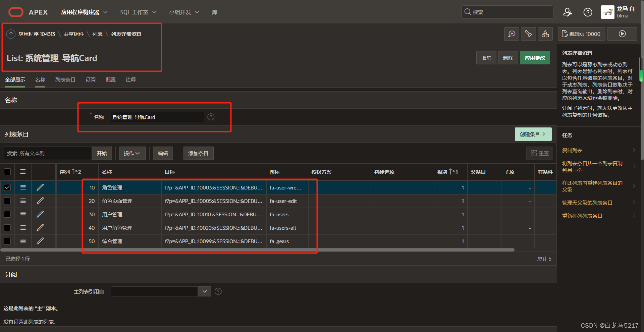Click the 应用更改 button
644x332 pixels.
click(535, 58)
